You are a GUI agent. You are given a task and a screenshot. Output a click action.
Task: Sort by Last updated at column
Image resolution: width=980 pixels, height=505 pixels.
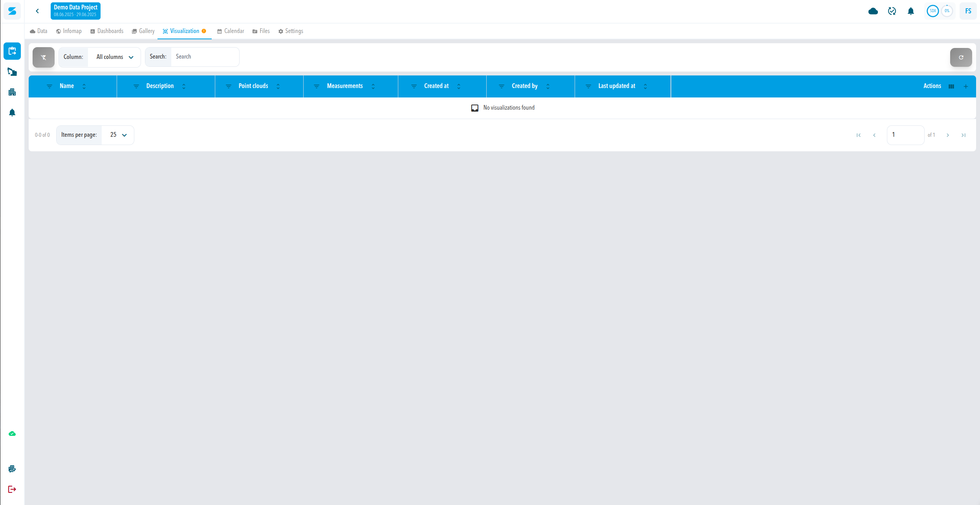pyautogui.click(x=645, y=86)
